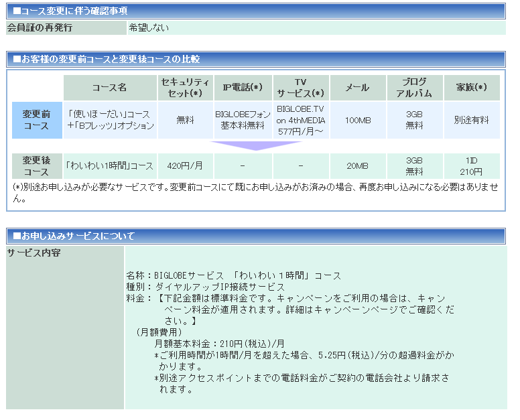Image resolution: width=520 pixels, height=420 pixels.
Task: Click the (*)別途お申し込みが必要なサービスです footnote
Action: coord(255,193)
